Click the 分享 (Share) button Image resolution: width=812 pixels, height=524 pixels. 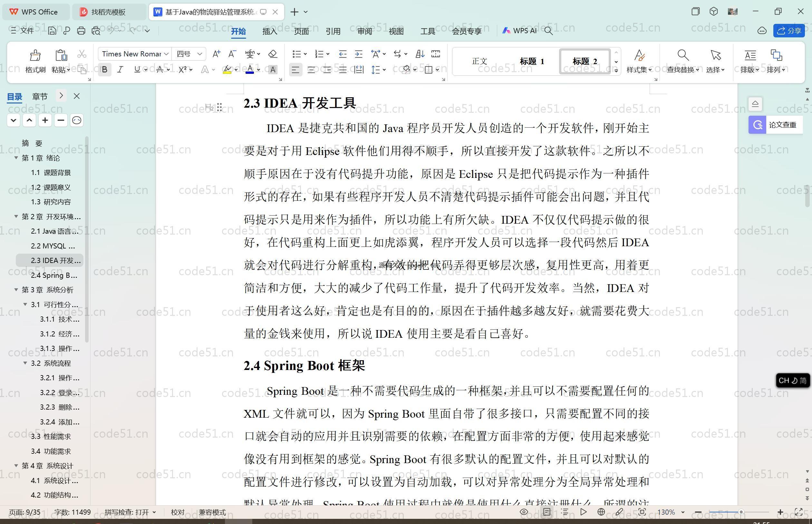coord(789,31)
